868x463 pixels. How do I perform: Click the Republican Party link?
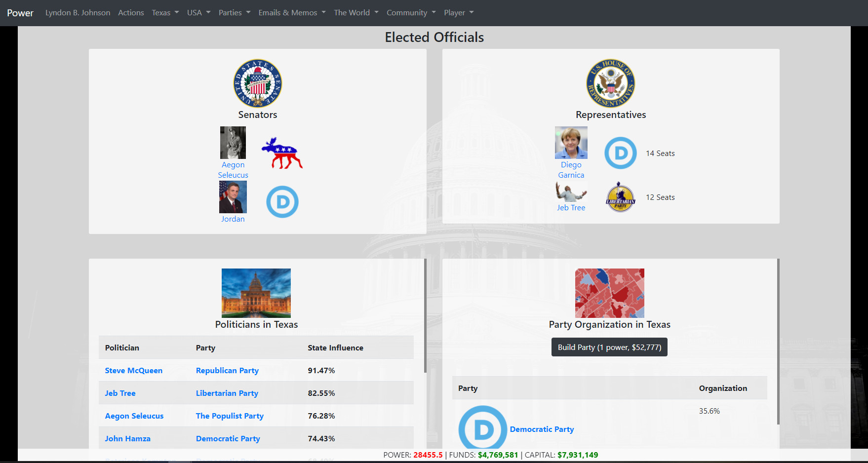(x=227, y=370)
